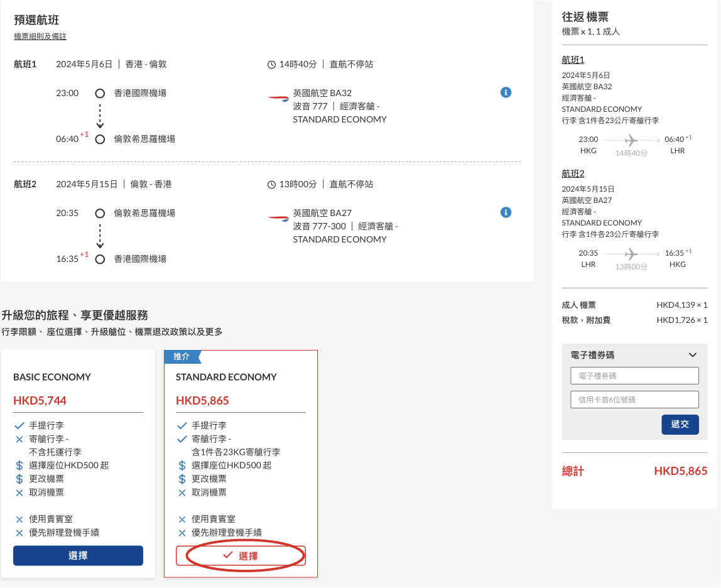Open 航班1 link in summary sidebar

pyautogui.click(x=573, y=60)
